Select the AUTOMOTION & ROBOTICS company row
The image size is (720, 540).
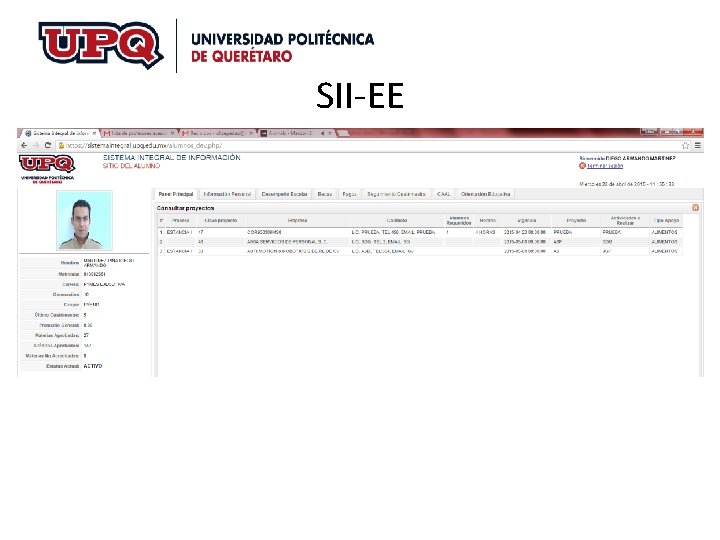pos(420,251)
